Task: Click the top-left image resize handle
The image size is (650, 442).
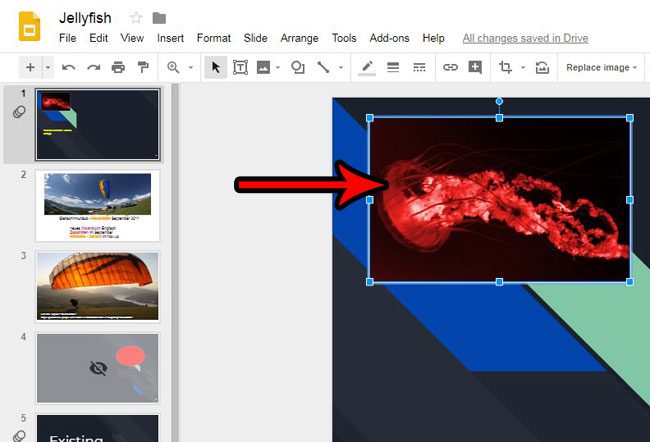Action: [370, 118]
